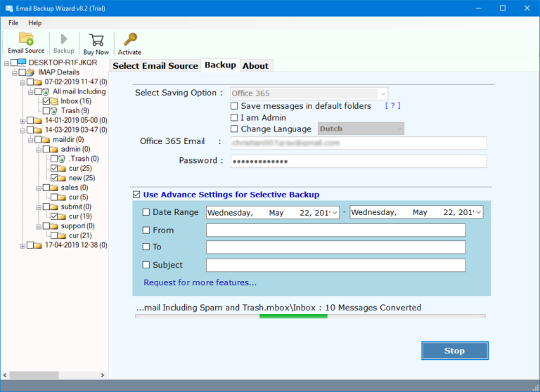The height and width of the screenshot is (392, 540).
Task: Open the Email Source toolbar icon
Action: point(26,39)
